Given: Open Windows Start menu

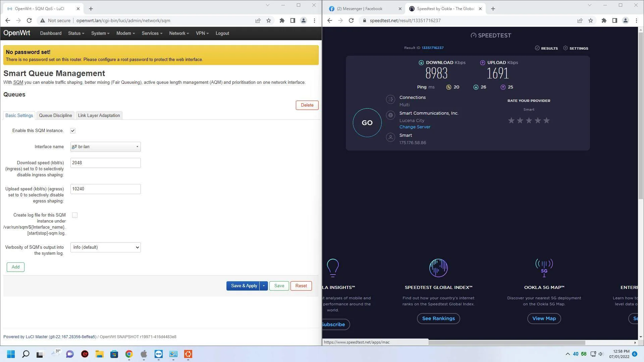Looking at the screenshot, I should click(11, 354).
